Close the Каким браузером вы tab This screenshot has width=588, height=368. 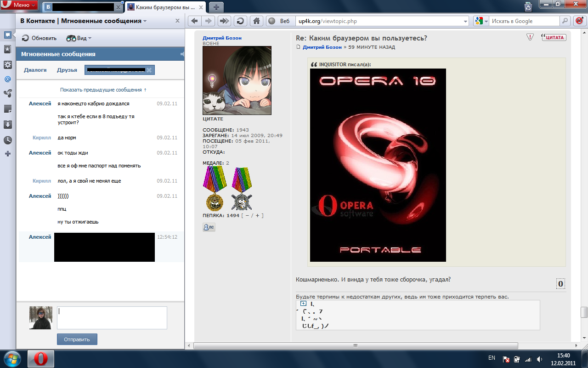tap(200, 7)
